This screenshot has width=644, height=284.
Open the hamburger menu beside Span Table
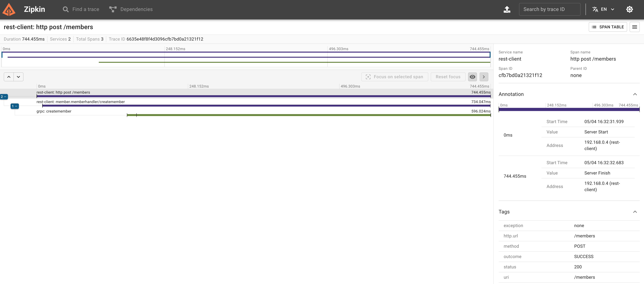click(x=634, y=27)
